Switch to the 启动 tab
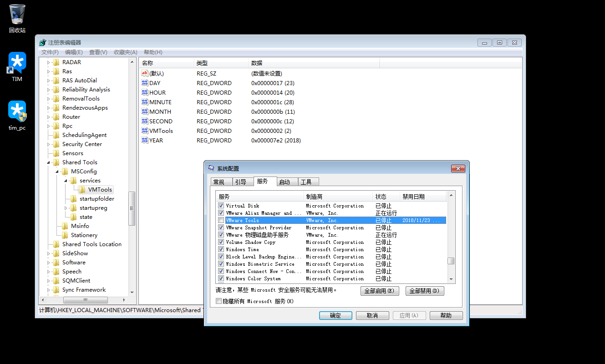Viewport: 605px width, 364px height. point(287,182)
